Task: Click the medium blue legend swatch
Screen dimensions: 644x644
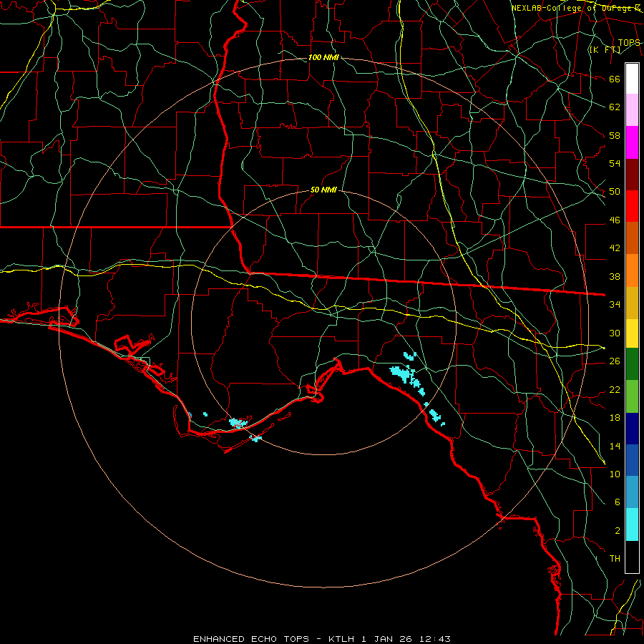Action: 632,460
